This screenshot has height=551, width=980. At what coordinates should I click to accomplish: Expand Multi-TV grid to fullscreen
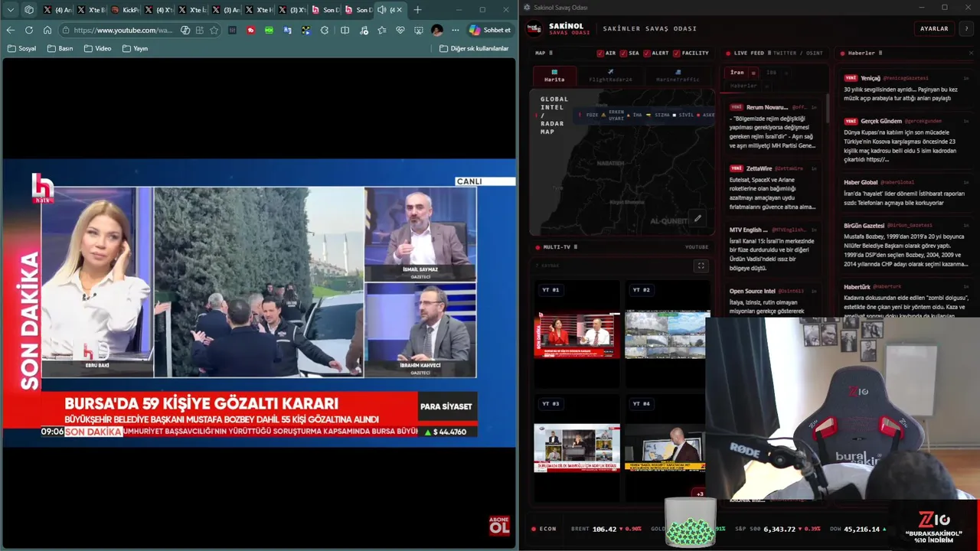(x=701, y=266)
